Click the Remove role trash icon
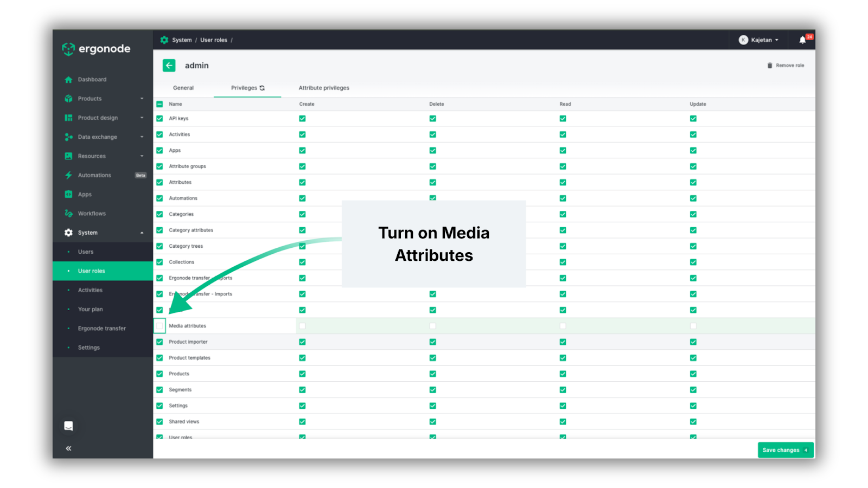Screen dimensions: 868x488 click(770, 66)
